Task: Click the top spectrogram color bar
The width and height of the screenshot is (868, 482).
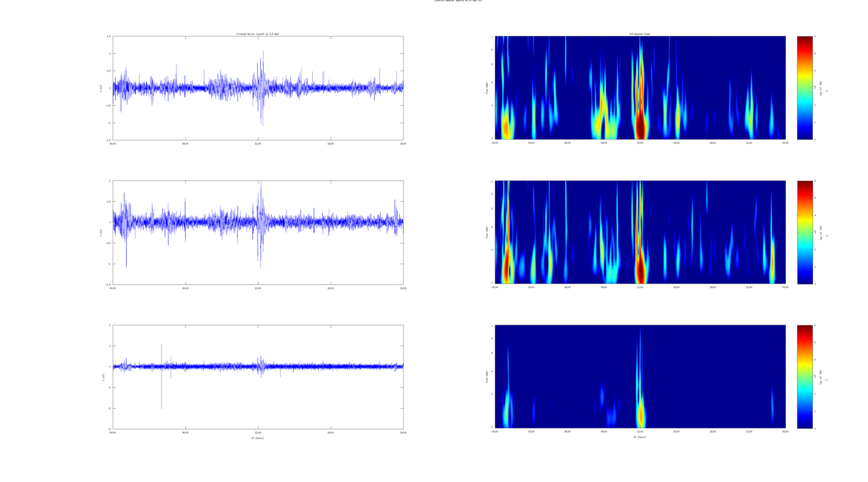Action: click(805, 87)
